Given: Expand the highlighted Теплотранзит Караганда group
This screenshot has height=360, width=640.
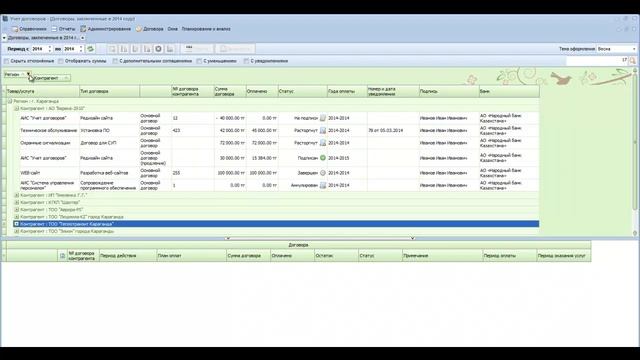Looking at the screenshot, I should click(x=17, y=224).
